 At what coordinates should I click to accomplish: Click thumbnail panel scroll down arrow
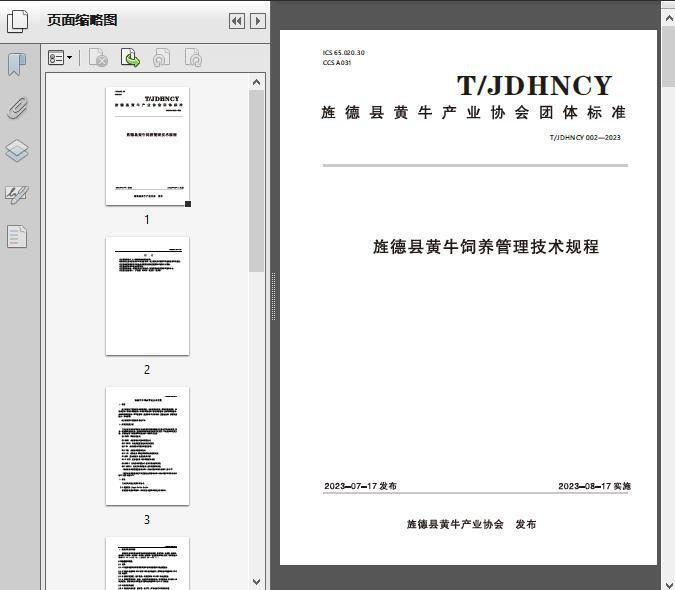tap(257, 582)
